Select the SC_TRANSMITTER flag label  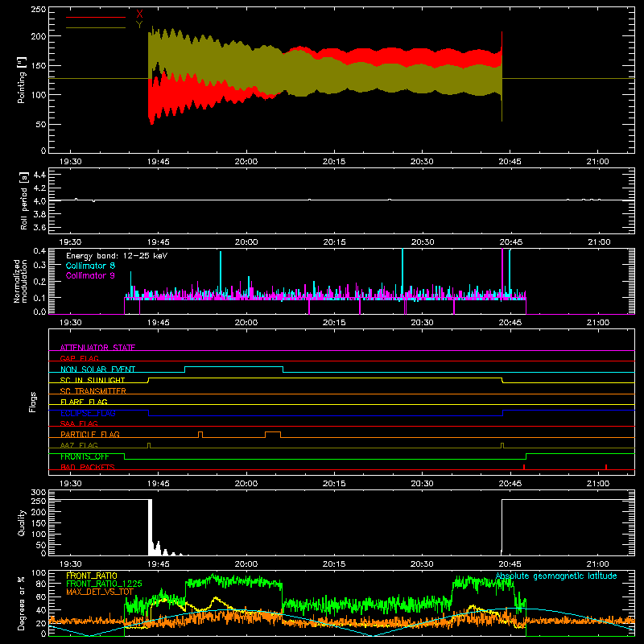coord(93,391)
